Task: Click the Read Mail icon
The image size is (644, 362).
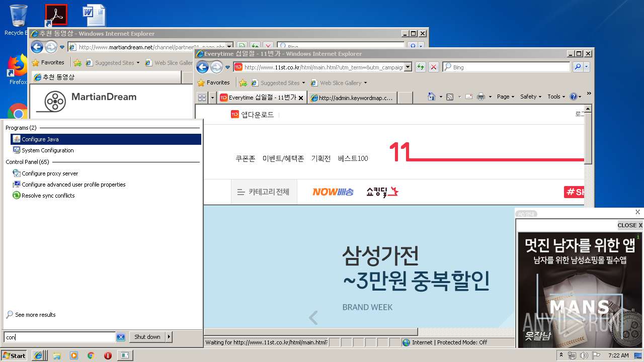Action: tap(468, 97)
